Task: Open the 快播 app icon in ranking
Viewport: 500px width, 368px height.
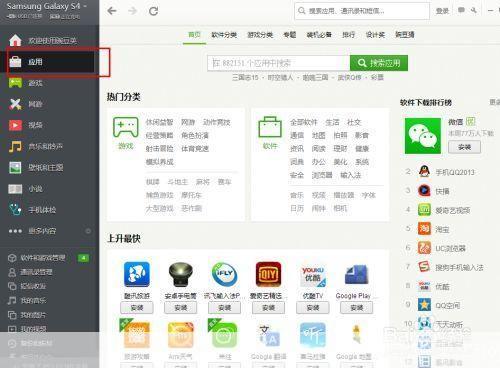Action: coord(424,191)
